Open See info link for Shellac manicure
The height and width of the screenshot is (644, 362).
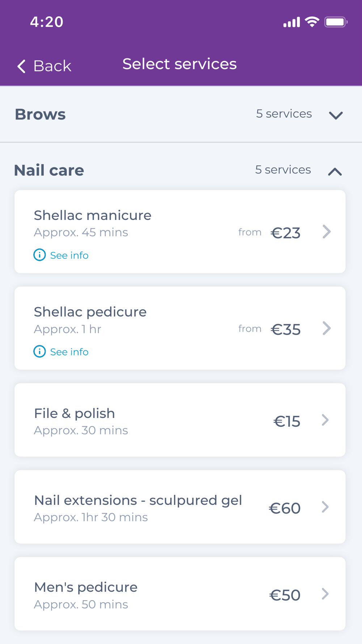click(69, 255)
